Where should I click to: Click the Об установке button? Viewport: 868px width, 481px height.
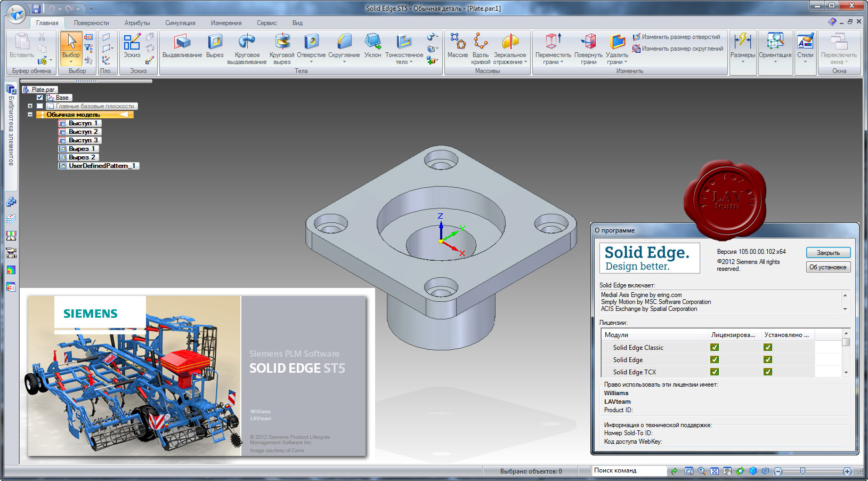pos(828,267)
